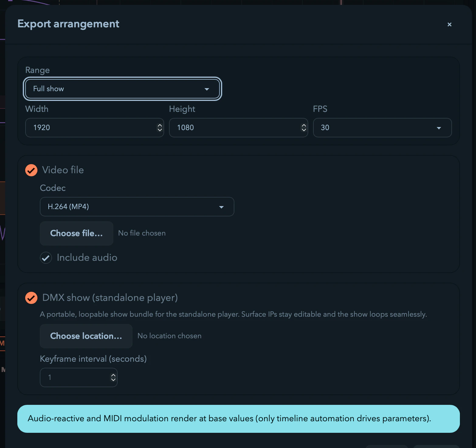Click the 'Export arrangement' dialog title
Viewport: 476px width, 448px height.
[x=68, y=24]
